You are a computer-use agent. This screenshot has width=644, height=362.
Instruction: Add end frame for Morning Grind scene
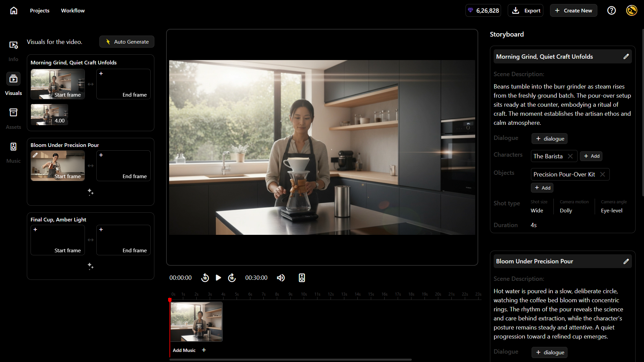click(x=123, y=84)
